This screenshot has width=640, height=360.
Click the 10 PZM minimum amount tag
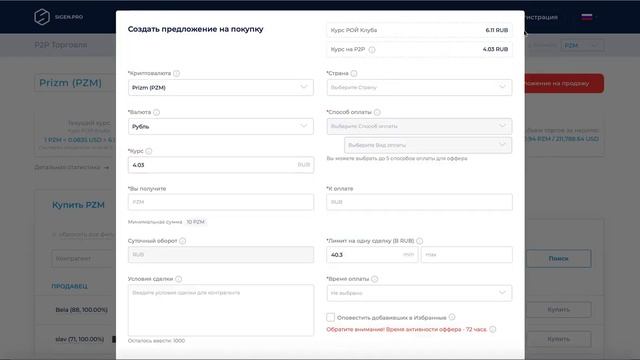click(195, 222)
